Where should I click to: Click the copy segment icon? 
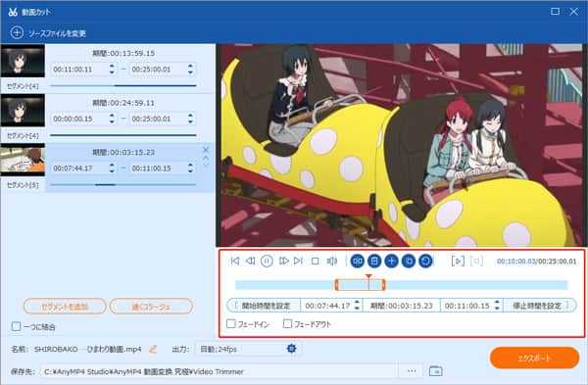pos(409,261)
